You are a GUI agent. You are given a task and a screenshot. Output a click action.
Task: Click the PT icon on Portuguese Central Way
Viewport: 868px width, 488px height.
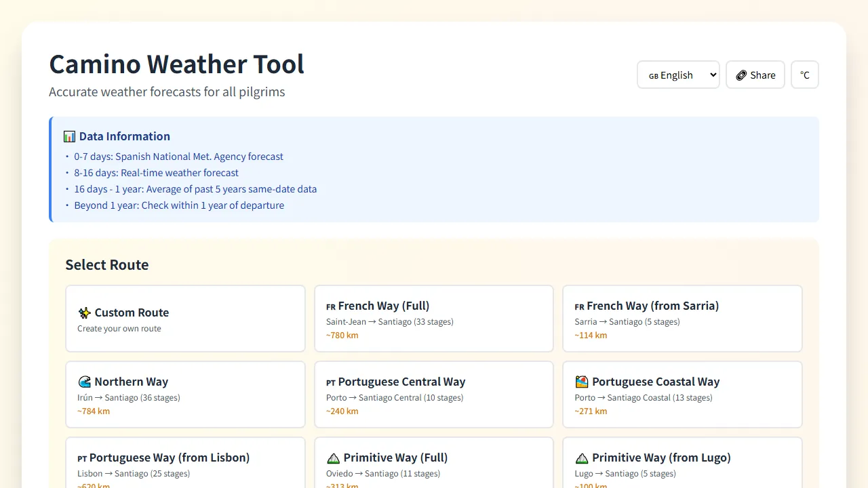click(x=333, y=382)
